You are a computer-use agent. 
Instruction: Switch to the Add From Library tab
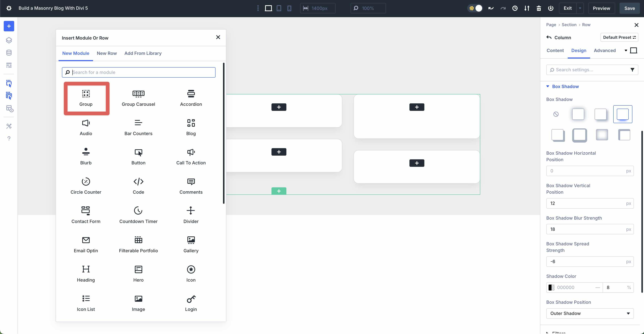[143, 53]
